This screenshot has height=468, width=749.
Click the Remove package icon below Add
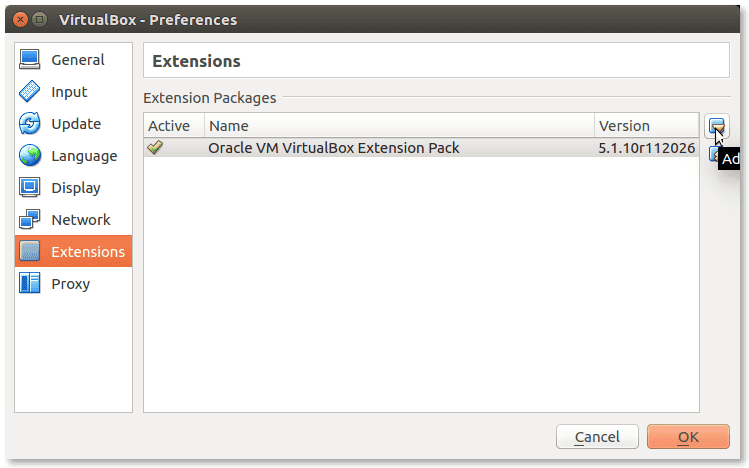pyautogui.click(x=713, y=154)
